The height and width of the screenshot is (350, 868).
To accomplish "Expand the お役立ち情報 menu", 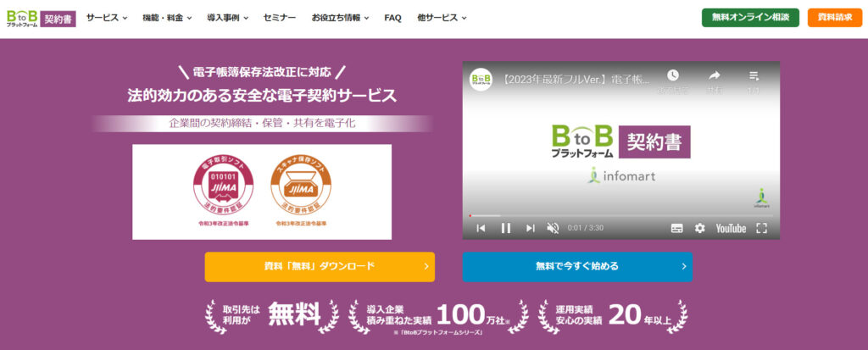I will [340, 18].
